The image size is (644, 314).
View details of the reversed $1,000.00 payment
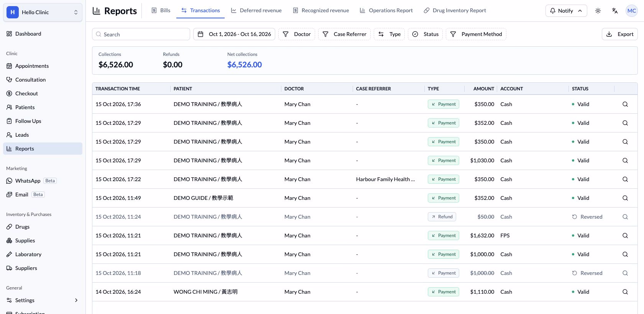pyautogui.click(x=625, y=273)
